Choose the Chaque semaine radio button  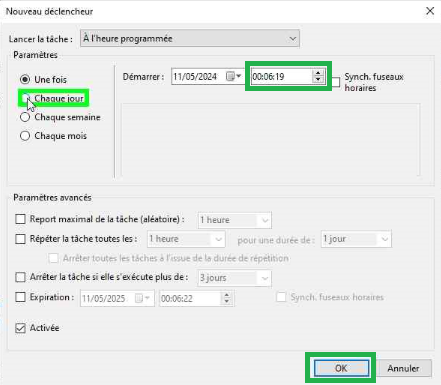pyautogui.click(x=25, y=117)
